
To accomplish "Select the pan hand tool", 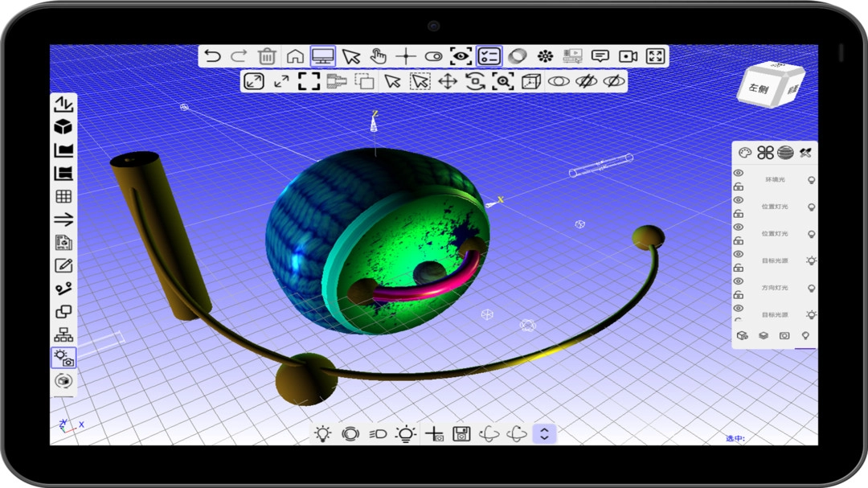I will click(378, 56).
